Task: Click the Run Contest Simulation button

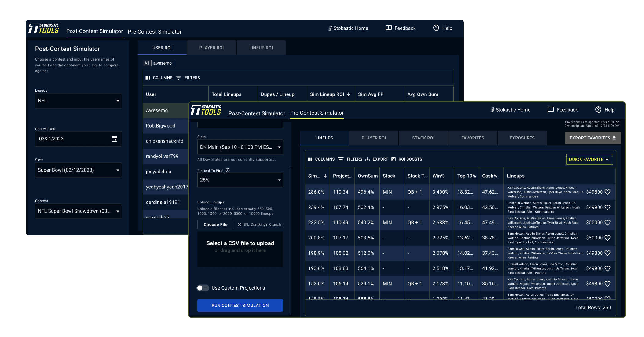Action: point(240,306)
